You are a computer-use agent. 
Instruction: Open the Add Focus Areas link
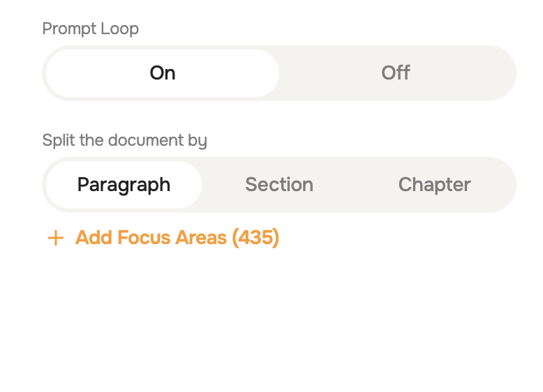(177, 238)
